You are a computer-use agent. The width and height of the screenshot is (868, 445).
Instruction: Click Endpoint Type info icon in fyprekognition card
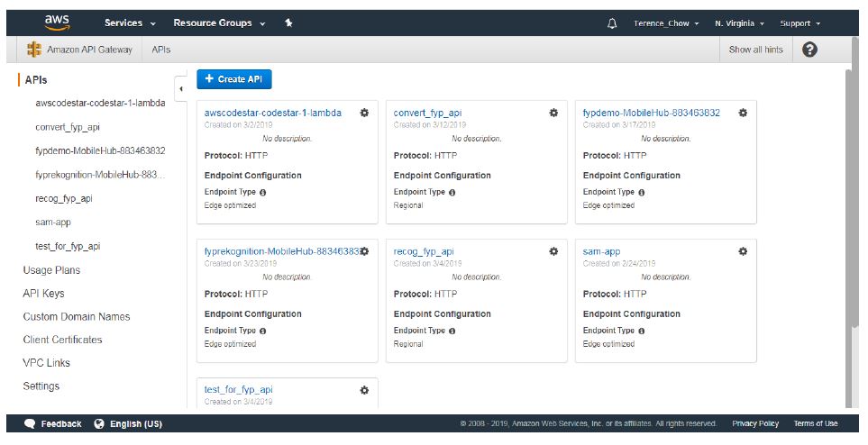262,331
